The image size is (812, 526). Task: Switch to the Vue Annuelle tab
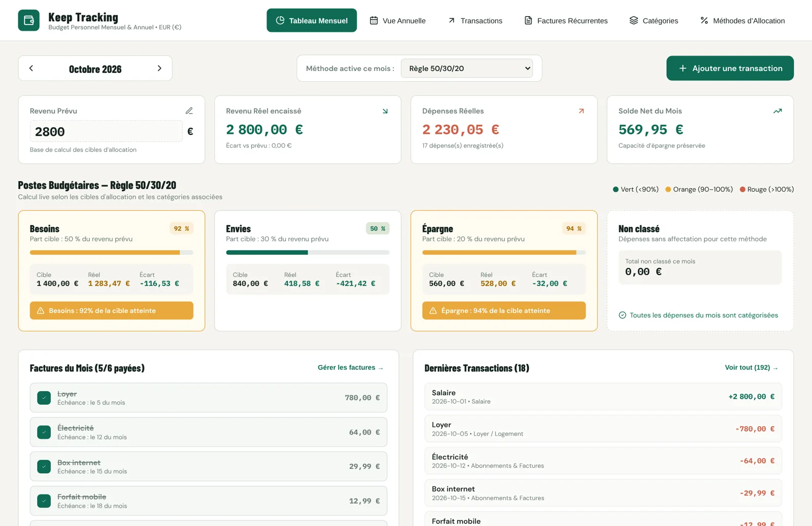[397, 20]
